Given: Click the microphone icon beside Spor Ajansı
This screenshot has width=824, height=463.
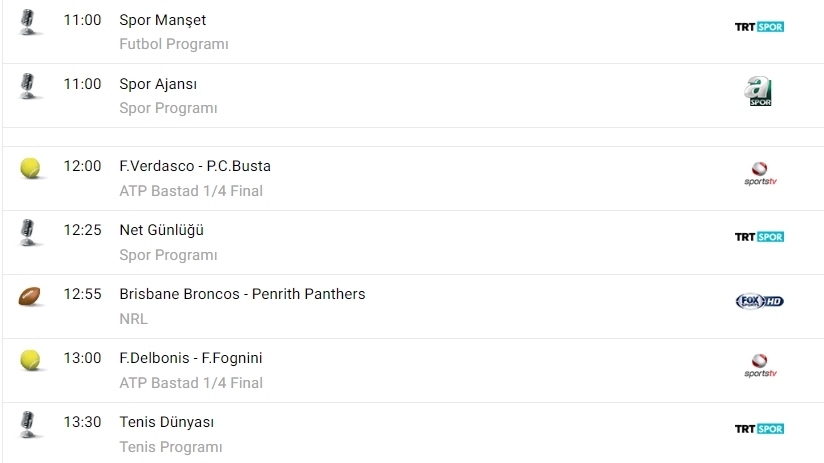Looking at the screenshot, I should [x=29, y=87].
